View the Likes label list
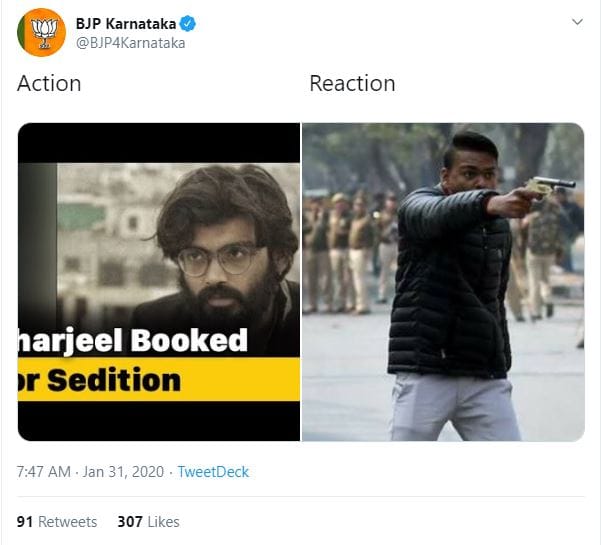The width and height of the screenshot is (601, 545). point(163,522)
